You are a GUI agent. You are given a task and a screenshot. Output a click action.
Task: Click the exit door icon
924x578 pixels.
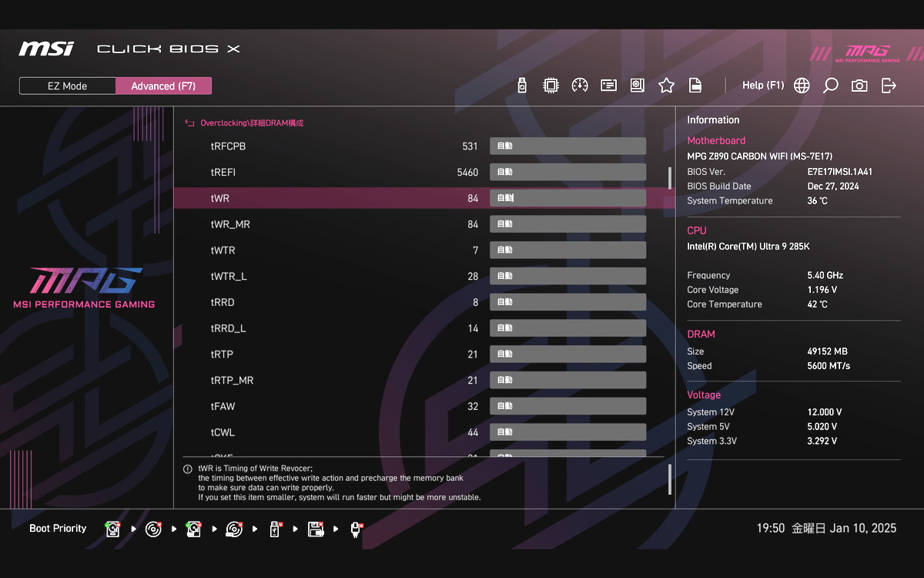coord(889,86)
